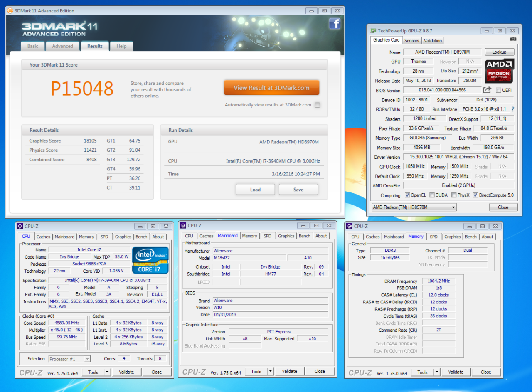Click the GPU name field AMD Radeon HD8970M
The image size is (532, 392).
click(442, 52)
